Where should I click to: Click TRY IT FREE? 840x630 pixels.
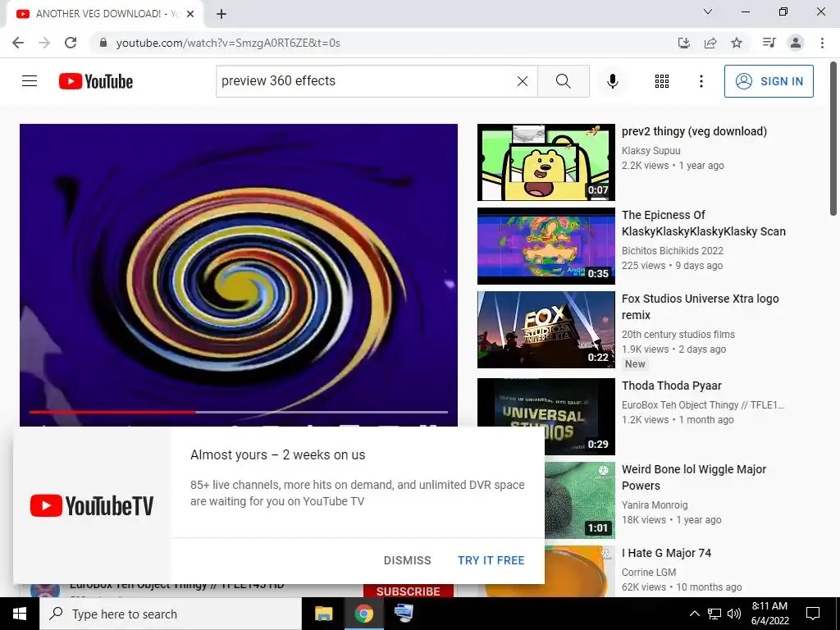point(491,560)
